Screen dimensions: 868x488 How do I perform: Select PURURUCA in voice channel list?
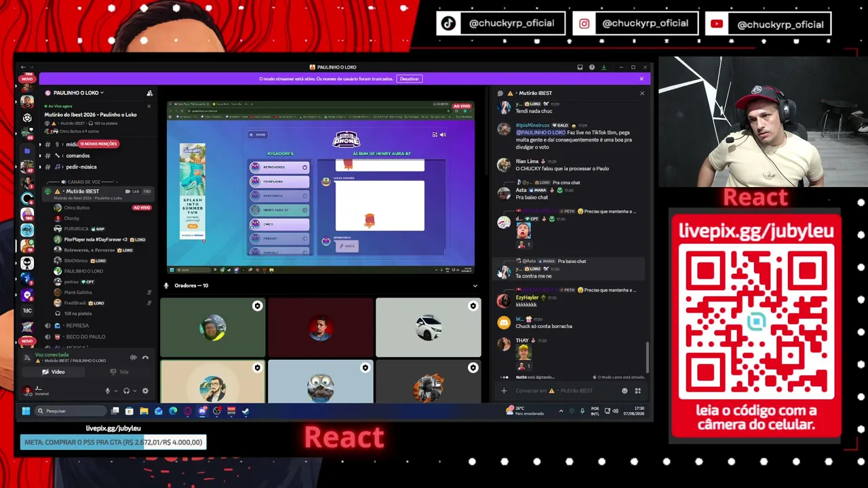coord(76,229)
